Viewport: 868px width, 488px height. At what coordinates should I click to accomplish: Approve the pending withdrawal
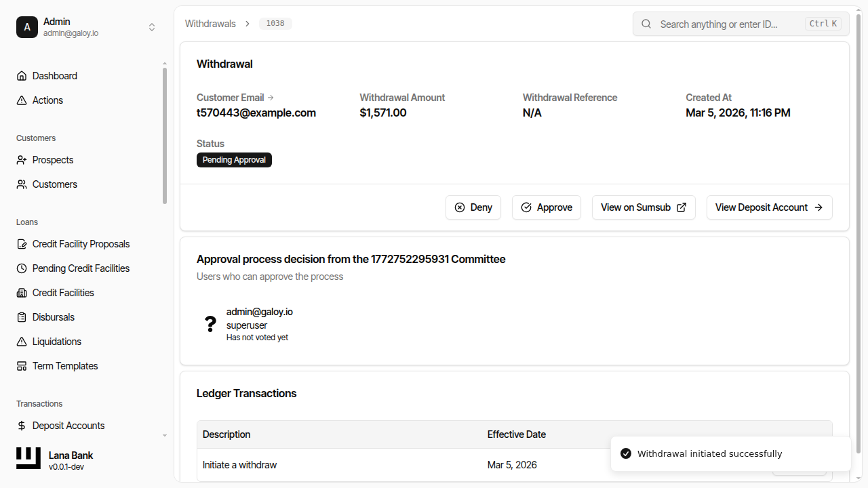tap(546, 207)
